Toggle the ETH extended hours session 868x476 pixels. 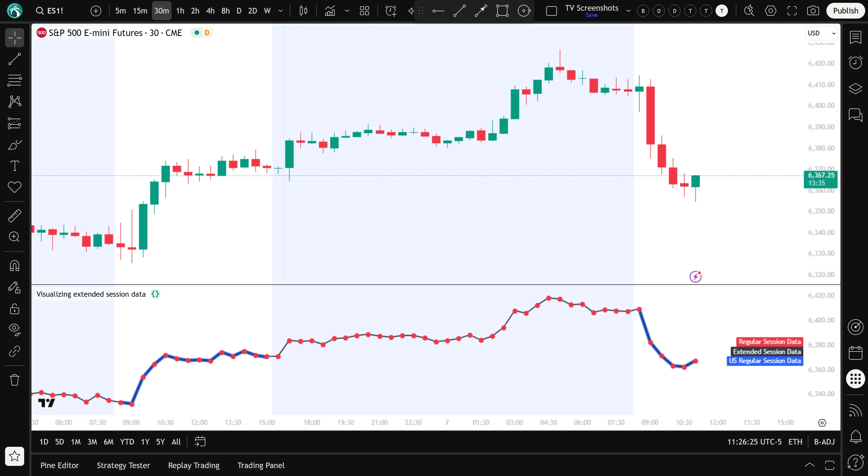pos(795,442)
